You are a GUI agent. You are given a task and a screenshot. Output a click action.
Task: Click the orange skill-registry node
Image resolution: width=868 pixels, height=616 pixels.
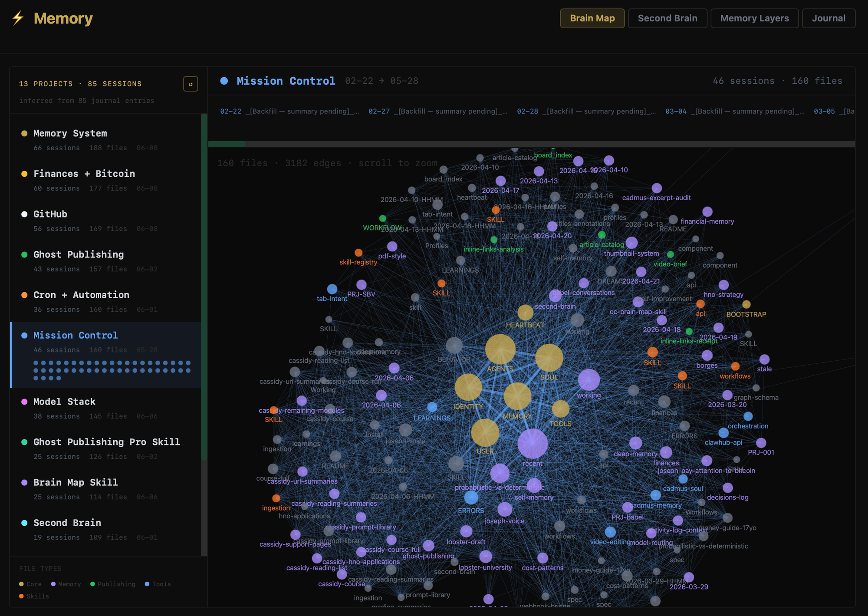tap(358, 253)
